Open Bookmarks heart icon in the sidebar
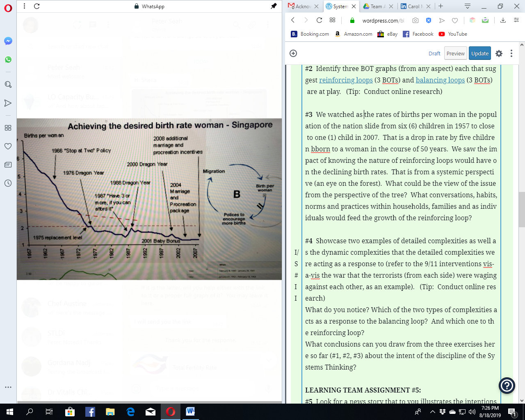The image size is (525, 420). (8, 146)
